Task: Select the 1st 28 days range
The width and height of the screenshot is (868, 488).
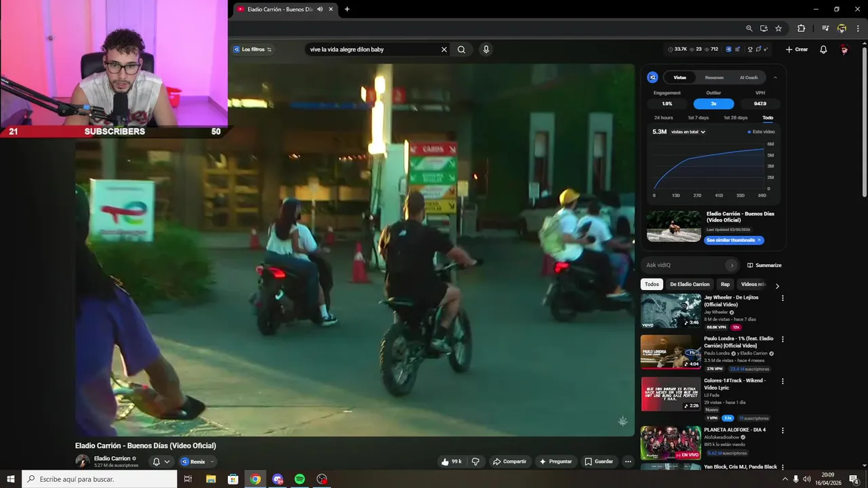Action: pyautogui.click(x=736, y=118)
